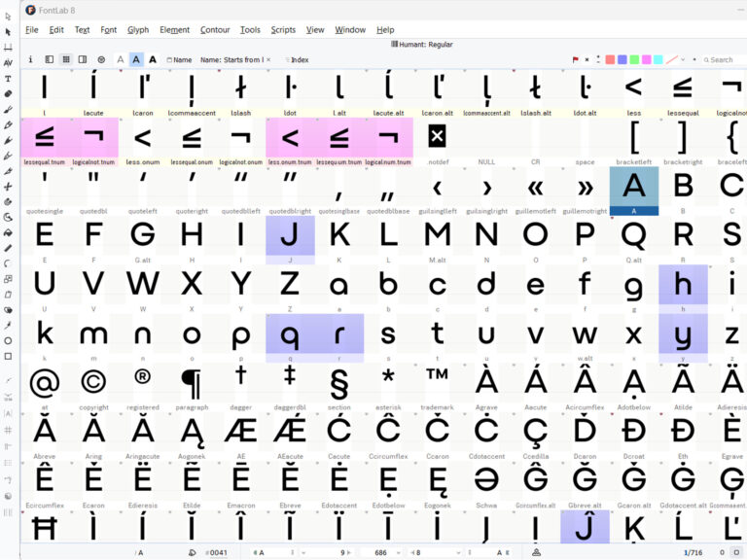
Task: Click the flag remove × button
Action: (587, 59)
